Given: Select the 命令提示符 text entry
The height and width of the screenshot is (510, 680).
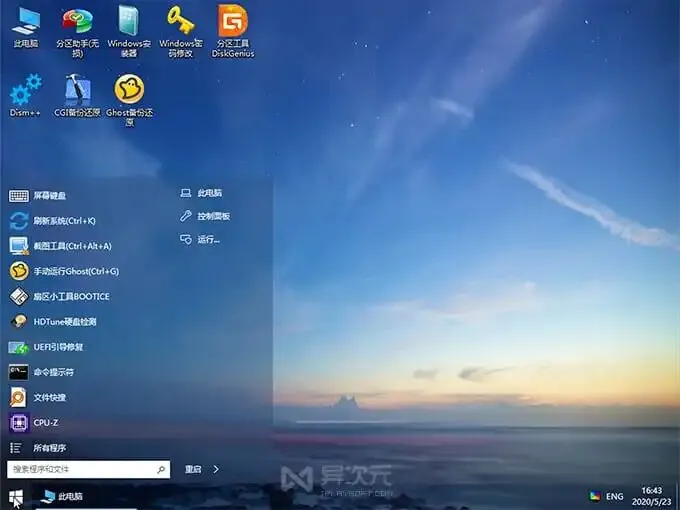Looking at the screenshot, I should coord(54,372).
